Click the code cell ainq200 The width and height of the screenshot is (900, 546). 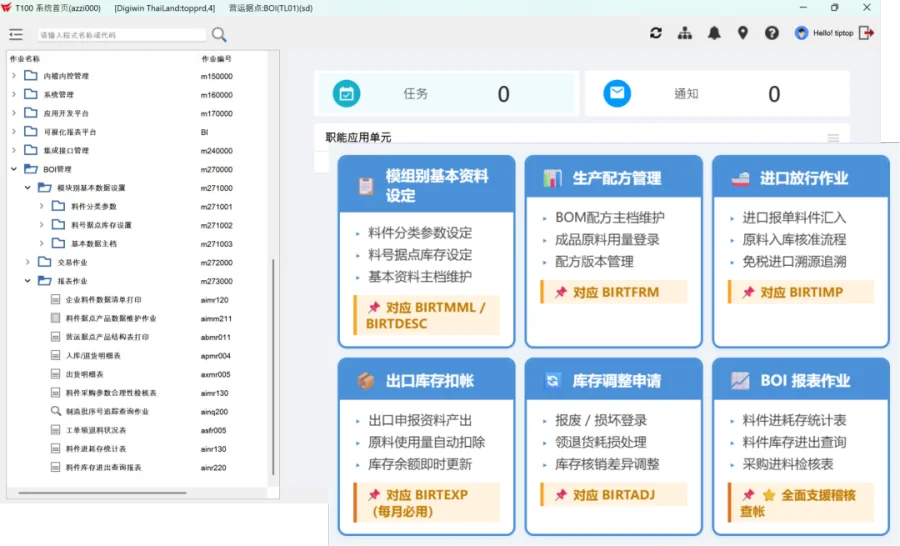214,412
